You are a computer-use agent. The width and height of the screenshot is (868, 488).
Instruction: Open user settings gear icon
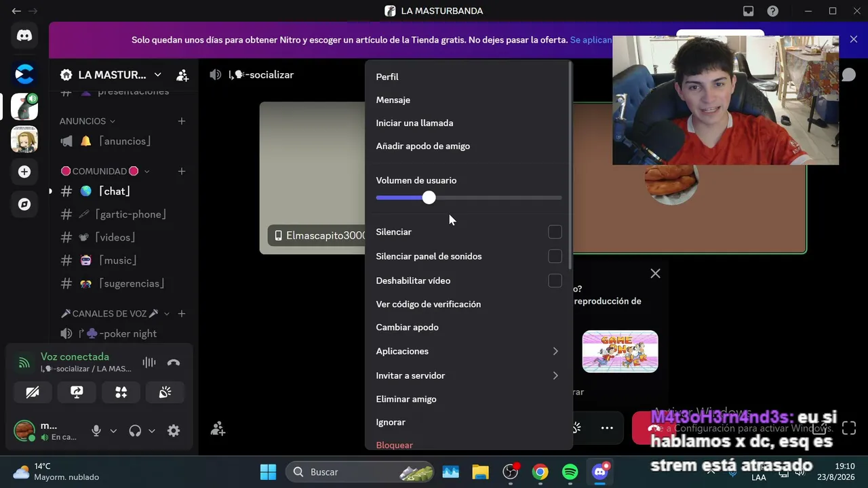pos(174,430)
